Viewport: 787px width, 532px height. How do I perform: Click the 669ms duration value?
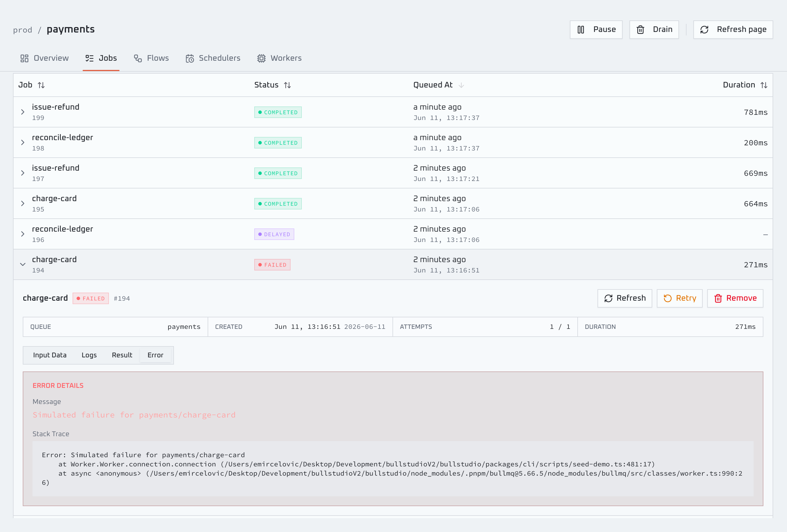[x=756, y=173]
